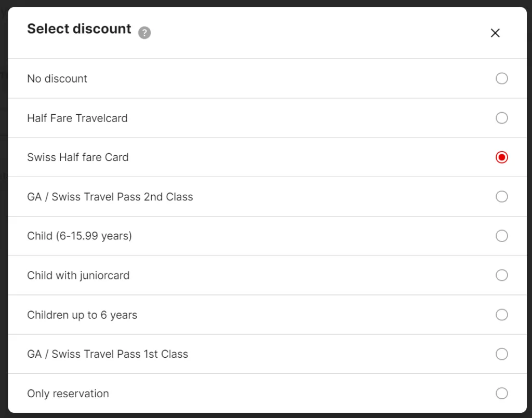Click the Child (6-15.99 years) label
Viewport: 532px width, 418px height.
[79, 236]
